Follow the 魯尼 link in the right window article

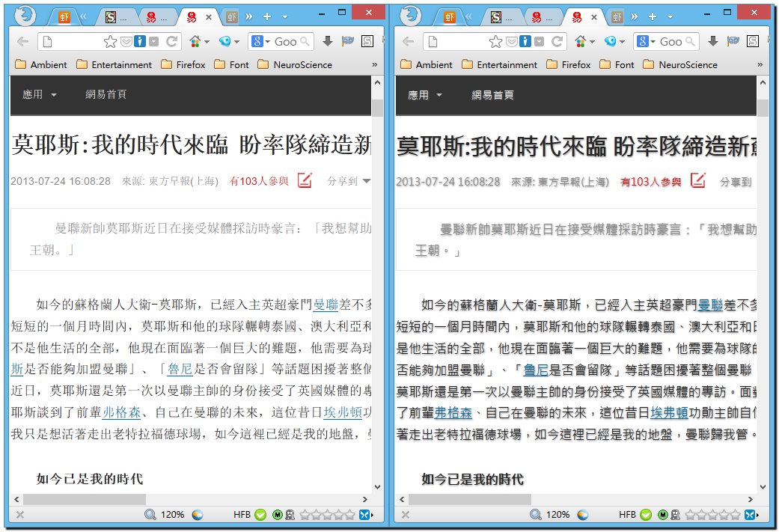tap(536, 370)
